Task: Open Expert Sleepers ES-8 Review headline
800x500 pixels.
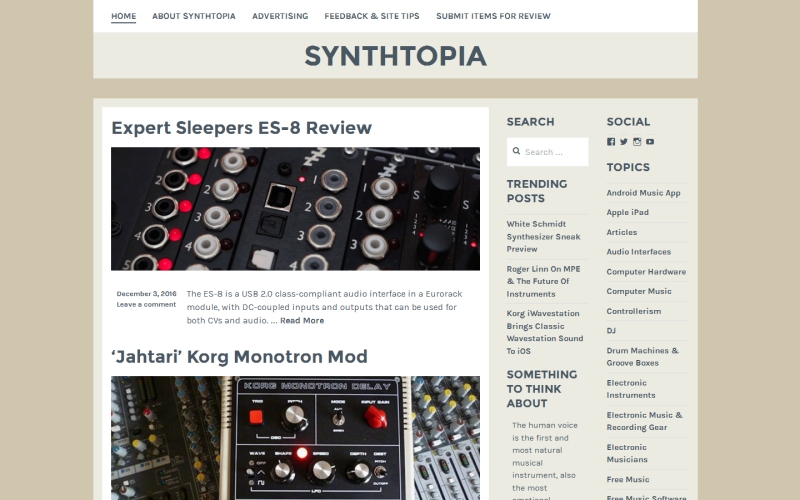Action: (x=241, y=128)
